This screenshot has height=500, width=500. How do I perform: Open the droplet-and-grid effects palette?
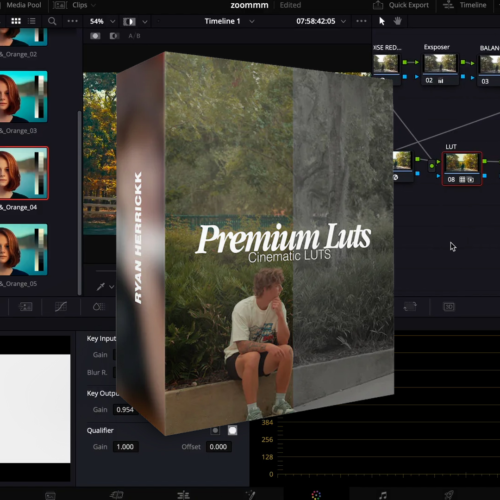click(x=99, y=307)
